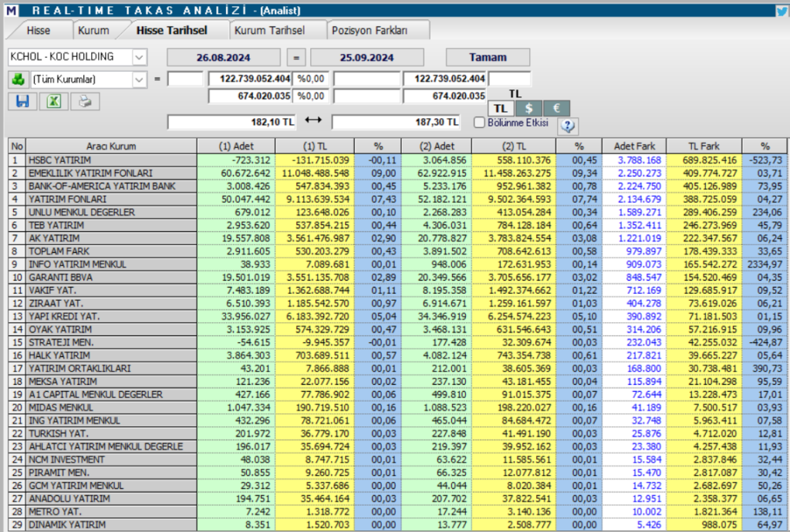Viewport: 790px width, 532px height.
Task: Switch currency to euro
Action: 556,108
